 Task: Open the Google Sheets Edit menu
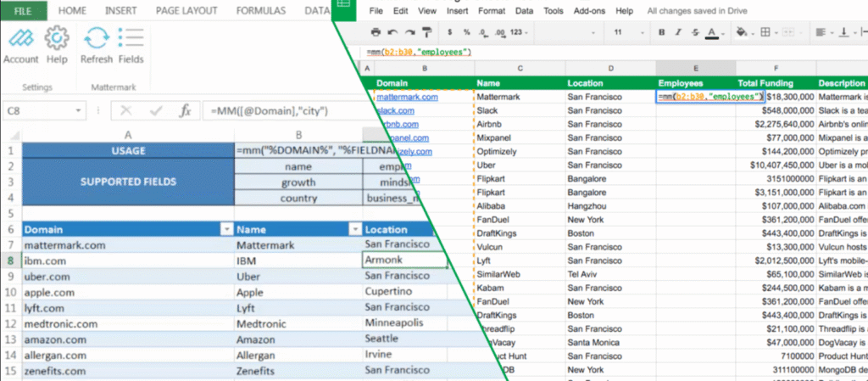401,11
